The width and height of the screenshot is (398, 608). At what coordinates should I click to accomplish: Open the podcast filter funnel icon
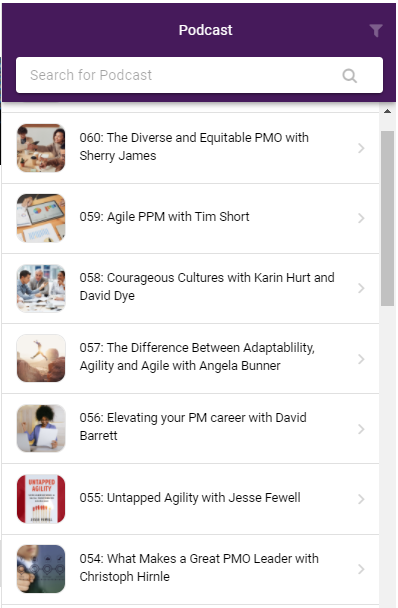coord(376,30)
